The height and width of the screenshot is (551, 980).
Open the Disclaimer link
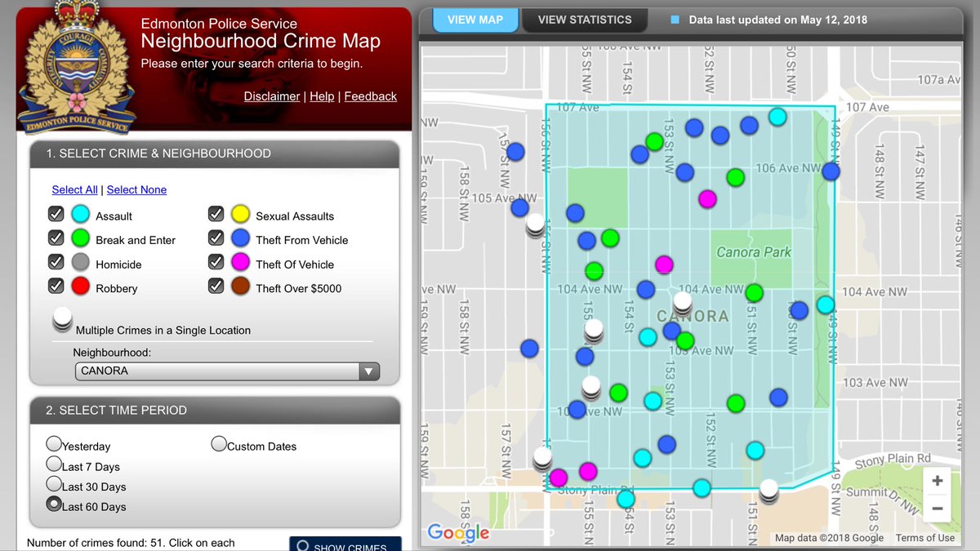click(x=272, y=96)
